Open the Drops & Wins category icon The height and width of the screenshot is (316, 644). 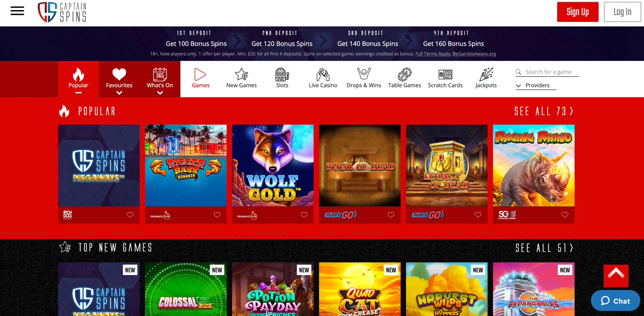pyautogui.click(x=364, y=74)
